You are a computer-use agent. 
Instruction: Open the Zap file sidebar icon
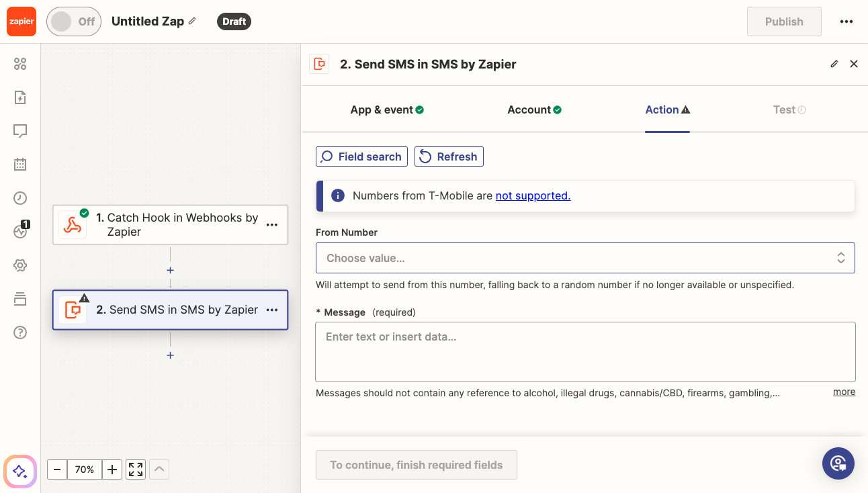(20, 97)
